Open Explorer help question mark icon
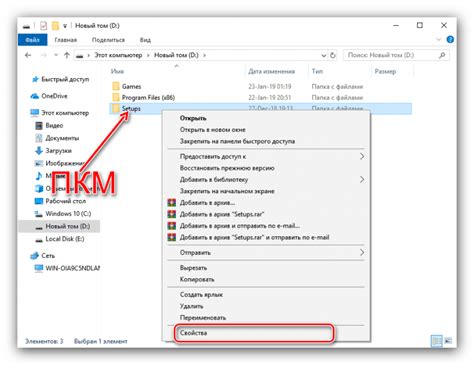Viewport: 474px width, 365px height. tap(450, 40)
